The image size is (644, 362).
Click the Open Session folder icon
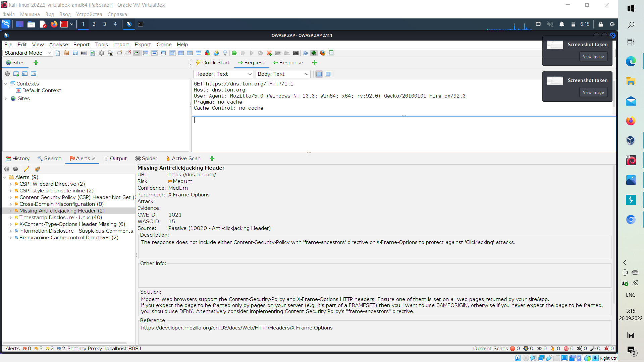tap(66, 53)
